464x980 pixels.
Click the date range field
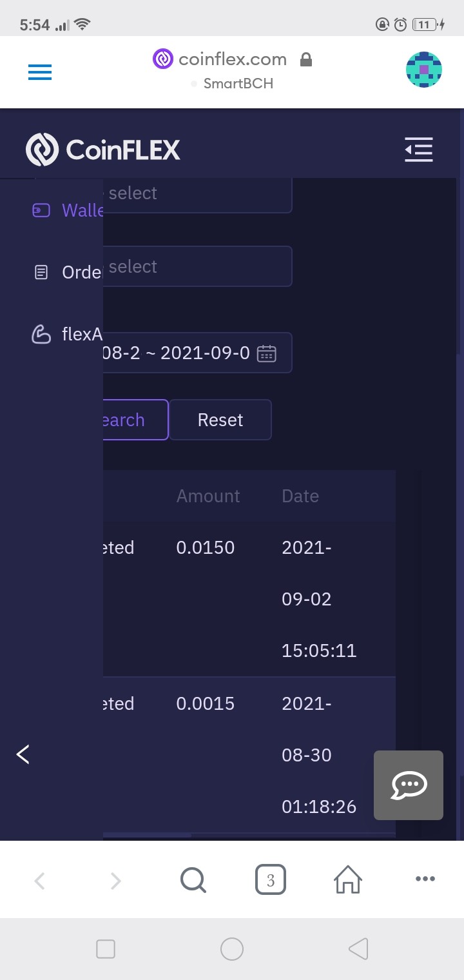(x=197, y=353)
